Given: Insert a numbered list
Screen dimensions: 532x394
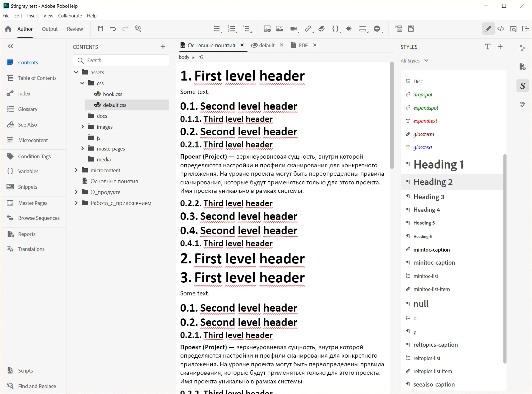Looking at the screenshot, I should [231, 29].
